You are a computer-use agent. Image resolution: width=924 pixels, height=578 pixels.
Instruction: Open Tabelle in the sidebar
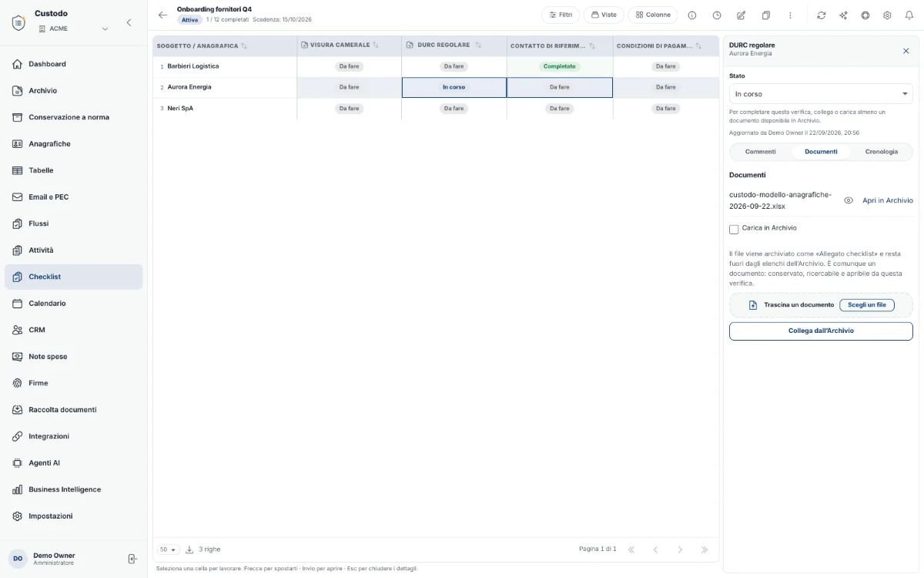point(73,170)
